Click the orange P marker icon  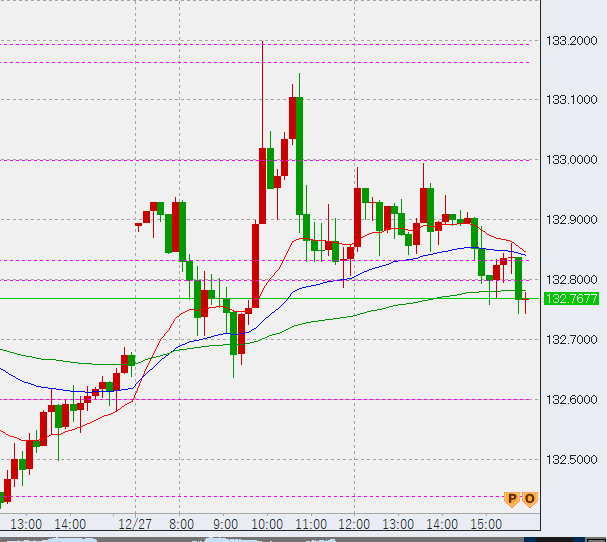click(513, 498)
